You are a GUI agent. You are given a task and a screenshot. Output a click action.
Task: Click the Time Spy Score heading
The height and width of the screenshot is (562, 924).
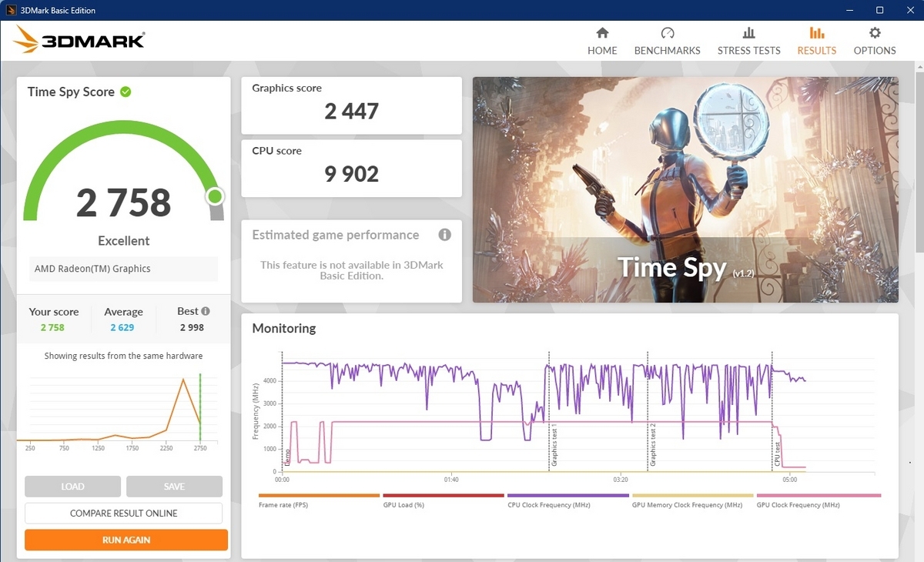click(x=71, y=92)
